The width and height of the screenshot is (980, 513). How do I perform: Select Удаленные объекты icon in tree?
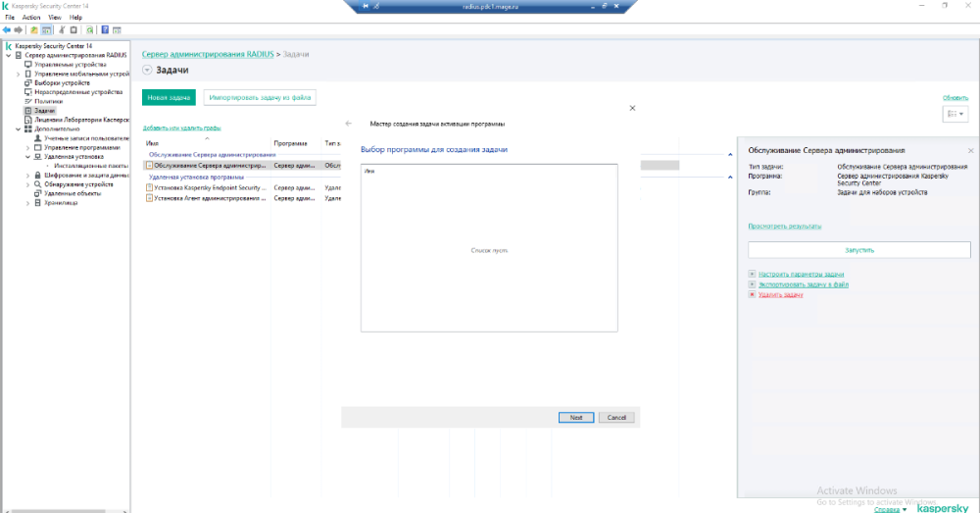click(x=37, y=193)
